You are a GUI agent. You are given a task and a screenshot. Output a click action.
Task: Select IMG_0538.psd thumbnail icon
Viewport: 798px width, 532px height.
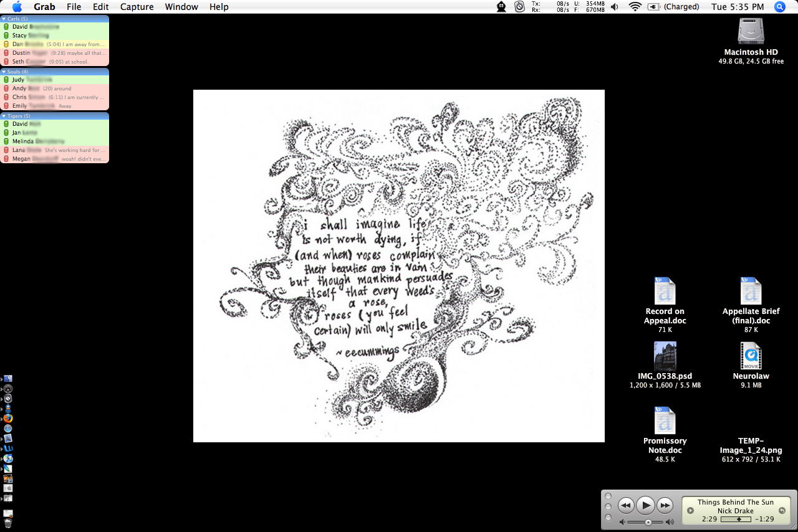coord(665,356)
